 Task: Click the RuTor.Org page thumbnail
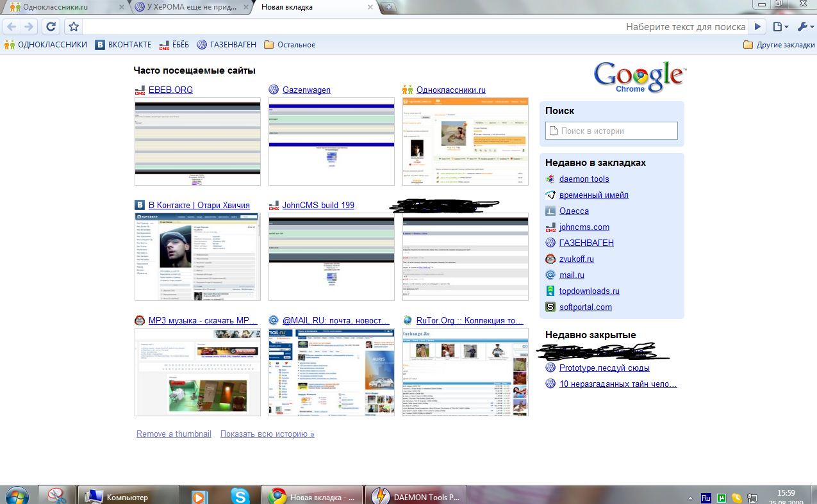tap(465, 372)
